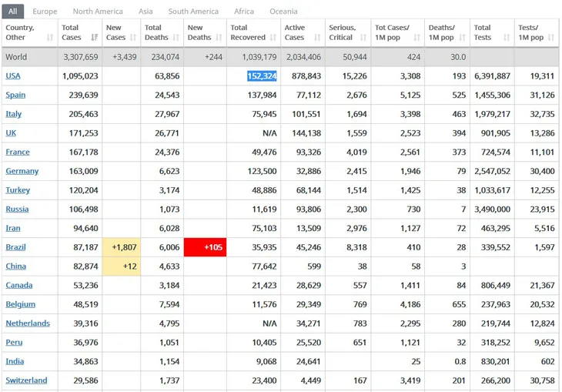
Task: Click Canada total tests 806,449
Action: pyautogui.click(x=495, y=285)
